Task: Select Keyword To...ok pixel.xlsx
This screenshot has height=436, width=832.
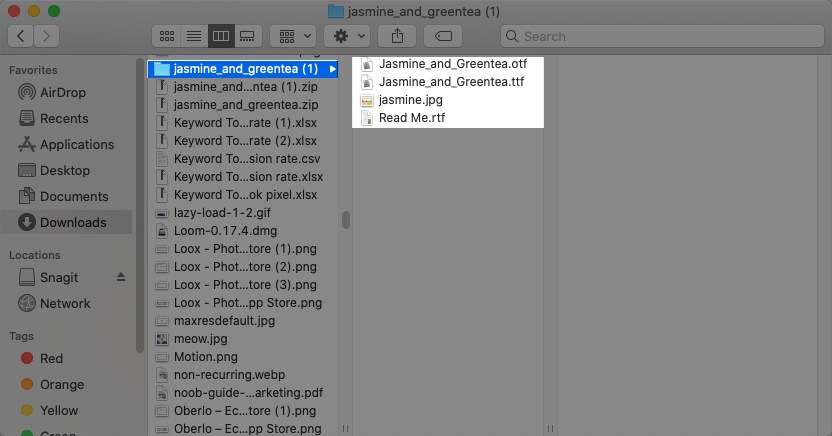Action: (242, 195)
